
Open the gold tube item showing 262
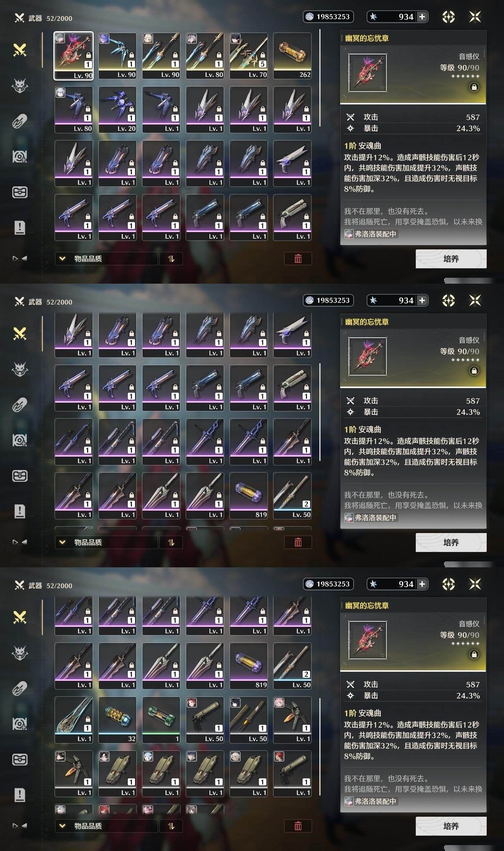click(x=292, y=56)
